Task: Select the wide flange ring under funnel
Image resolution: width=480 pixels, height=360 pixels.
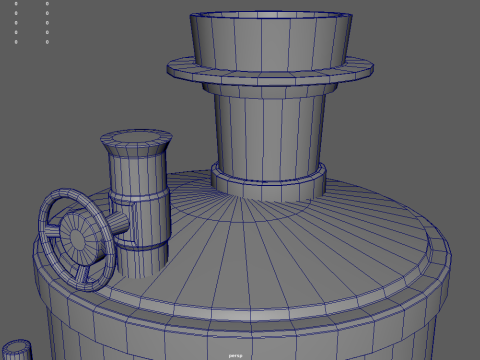Action: pyautogui.click(x=270, y=71)
